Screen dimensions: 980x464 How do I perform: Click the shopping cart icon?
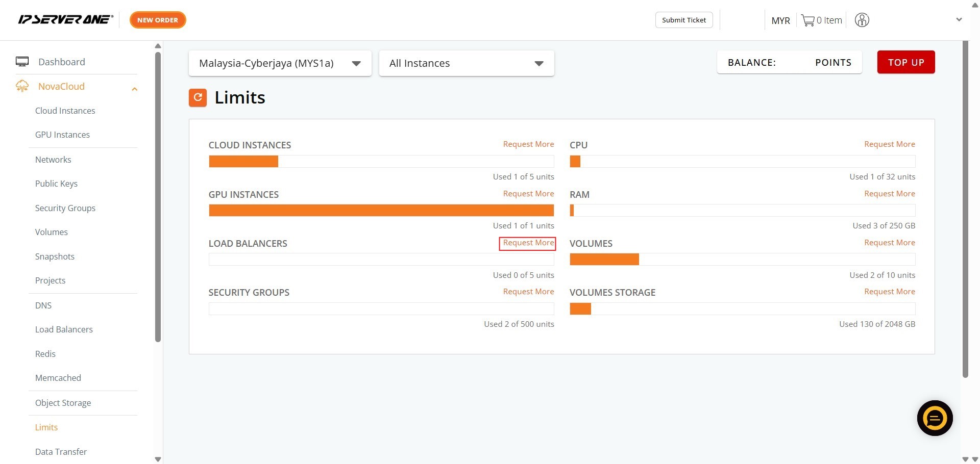(x=807, y=20)
